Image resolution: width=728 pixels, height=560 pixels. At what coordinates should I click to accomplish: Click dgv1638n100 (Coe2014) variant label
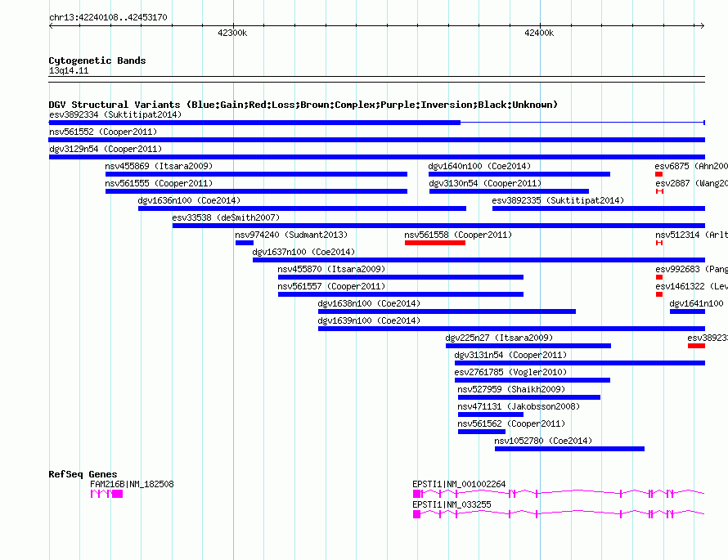369,303
